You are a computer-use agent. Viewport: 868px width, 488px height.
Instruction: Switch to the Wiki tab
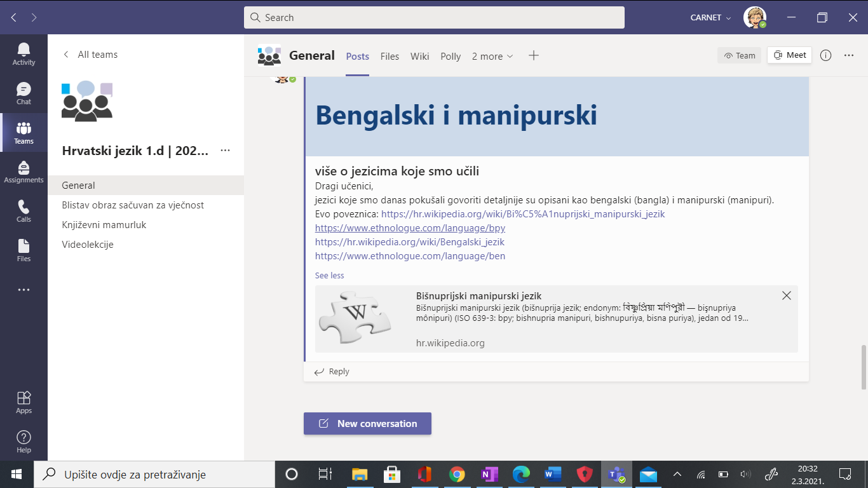coord(419,57)
